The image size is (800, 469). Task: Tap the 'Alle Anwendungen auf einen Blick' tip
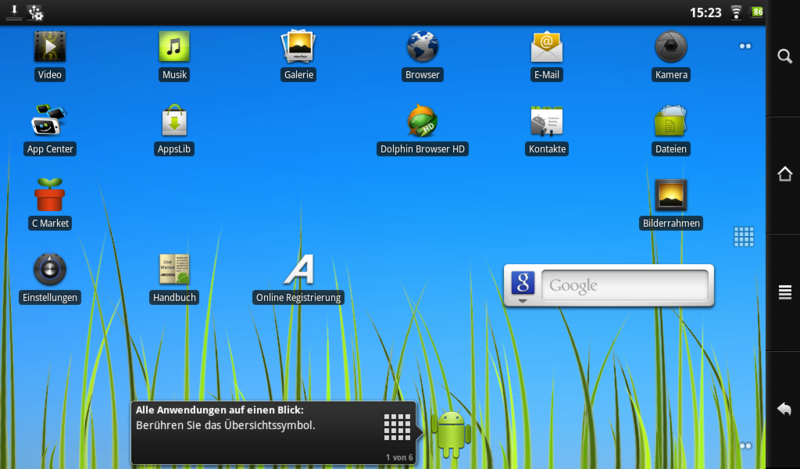[x=219, y=410]
